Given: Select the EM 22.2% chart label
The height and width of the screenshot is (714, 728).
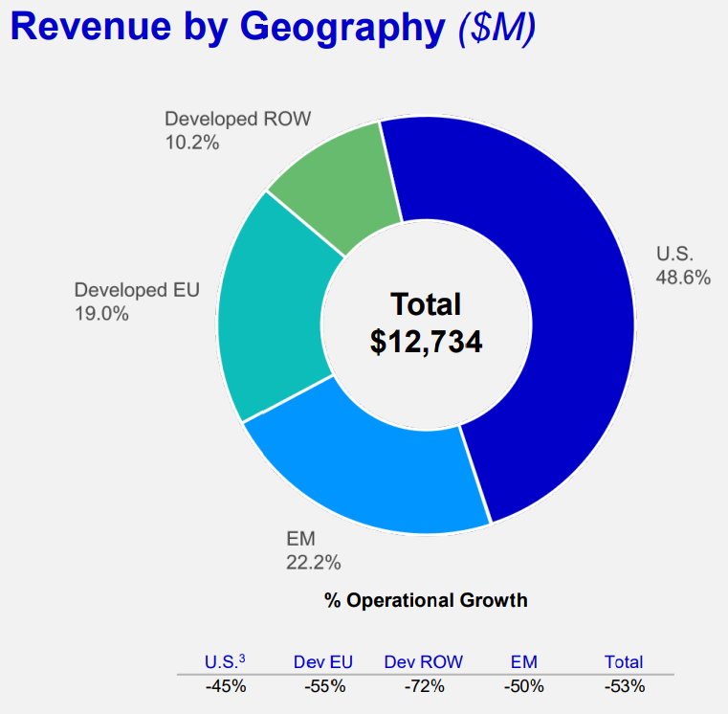Looking at the screenshot, I should (x=313, y=550).
